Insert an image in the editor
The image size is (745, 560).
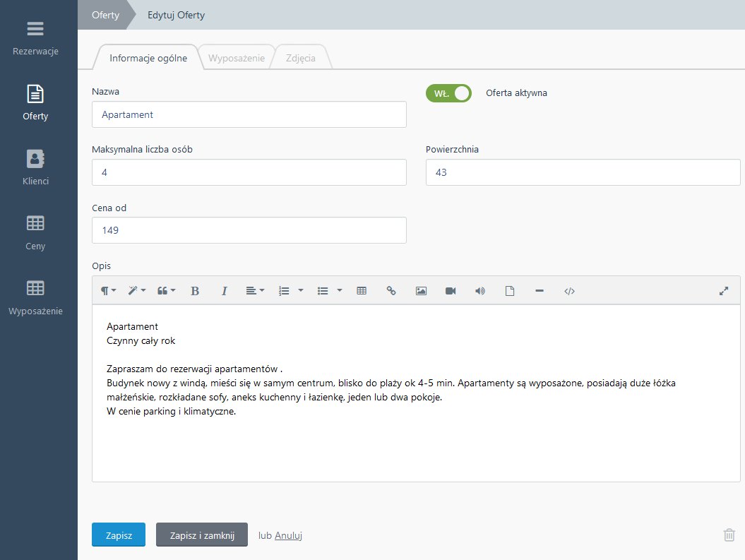pyautogui.click(x=421, y=291)
